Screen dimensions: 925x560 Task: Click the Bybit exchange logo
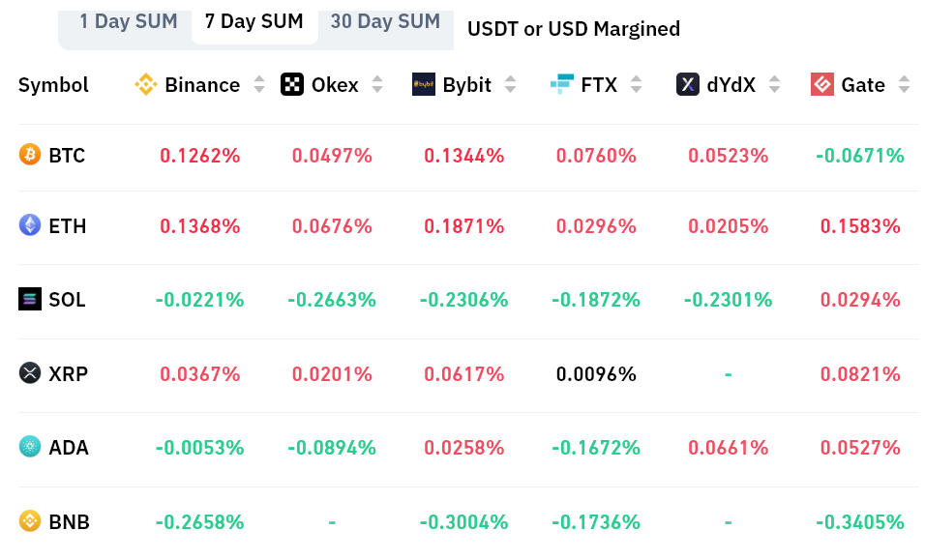[423, 85]
